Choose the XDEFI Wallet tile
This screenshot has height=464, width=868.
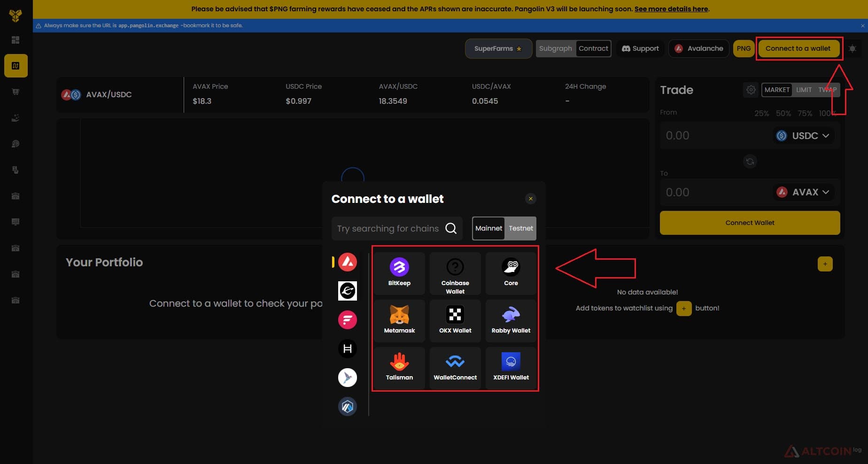[511, 368]
